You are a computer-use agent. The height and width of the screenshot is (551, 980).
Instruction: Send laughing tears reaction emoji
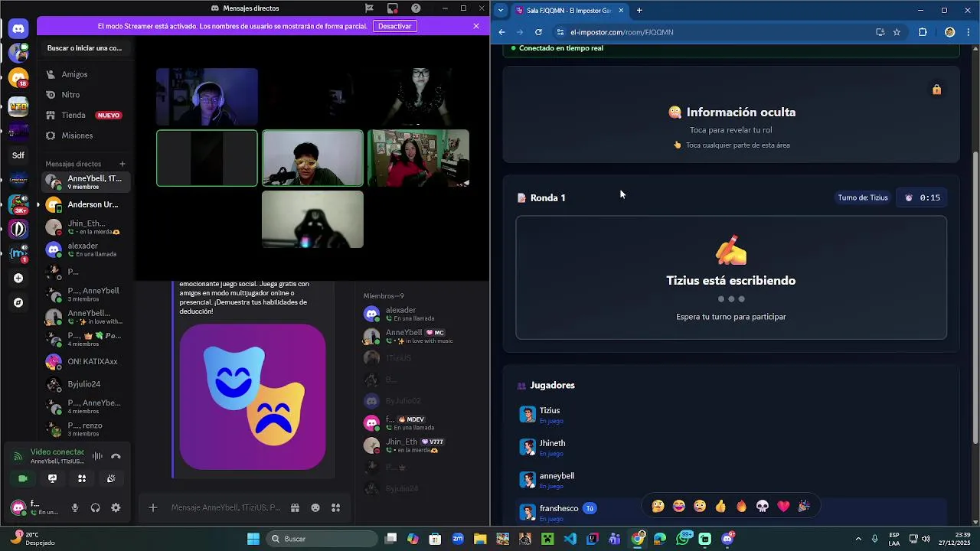click(679, 506)
